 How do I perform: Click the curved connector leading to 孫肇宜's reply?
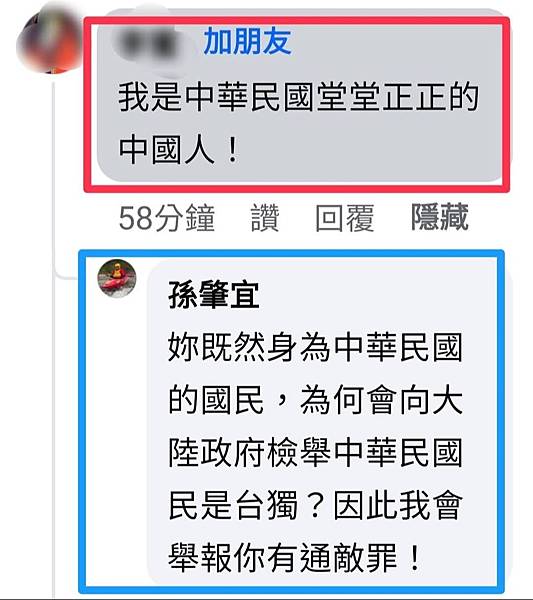click(66, 274)
